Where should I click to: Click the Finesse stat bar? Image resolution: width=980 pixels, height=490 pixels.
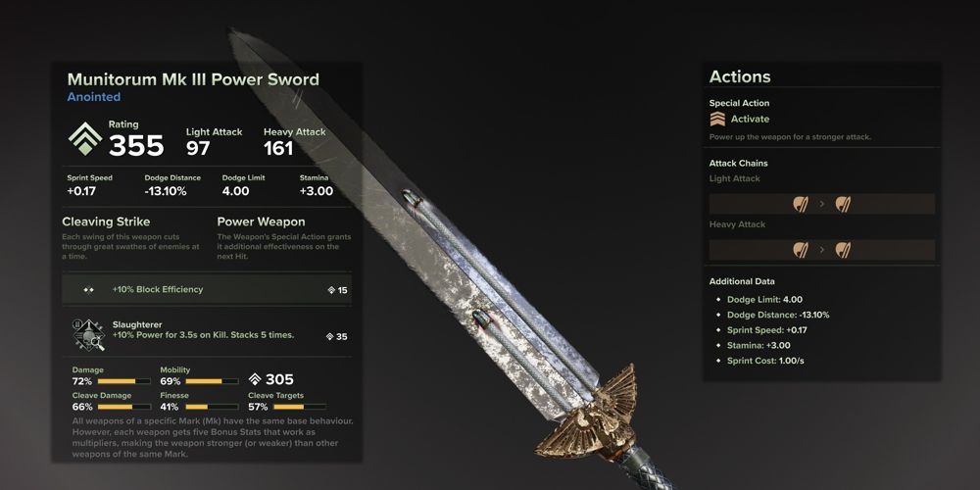click(x=212, y=407)
